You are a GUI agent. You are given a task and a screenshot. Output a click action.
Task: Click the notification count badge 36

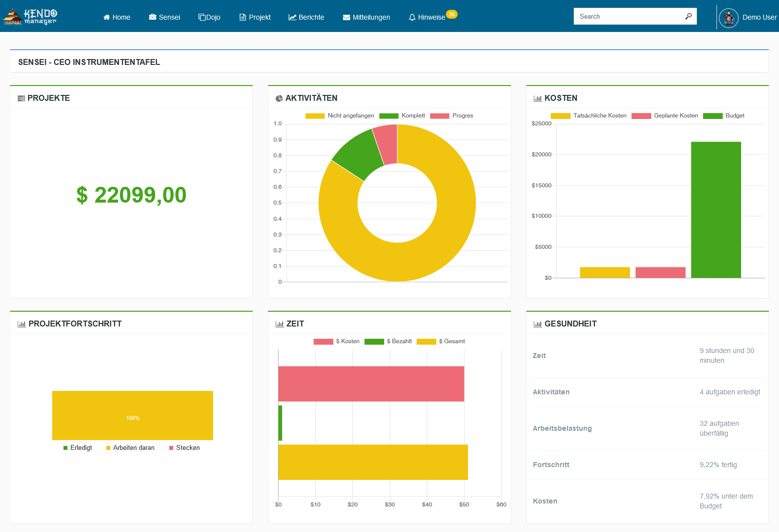point(452,14)
